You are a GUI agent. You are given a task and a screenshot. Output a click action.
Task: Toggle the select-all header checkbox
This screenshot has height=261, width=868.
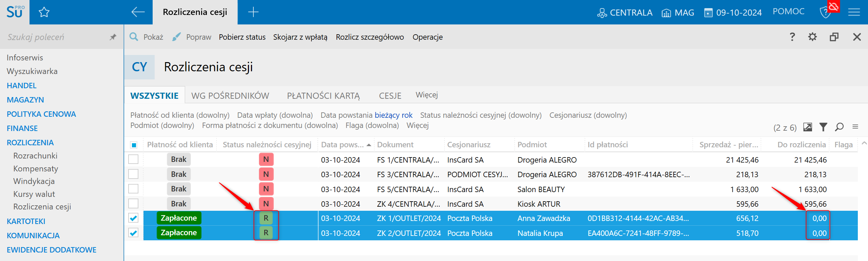point(134,145)
